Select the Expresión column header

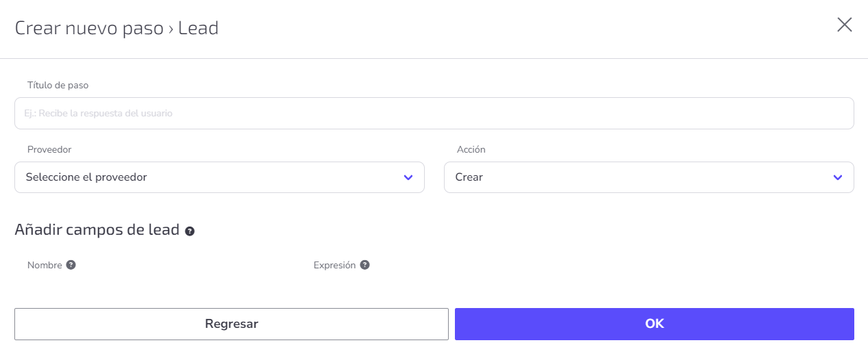[334, 265]
